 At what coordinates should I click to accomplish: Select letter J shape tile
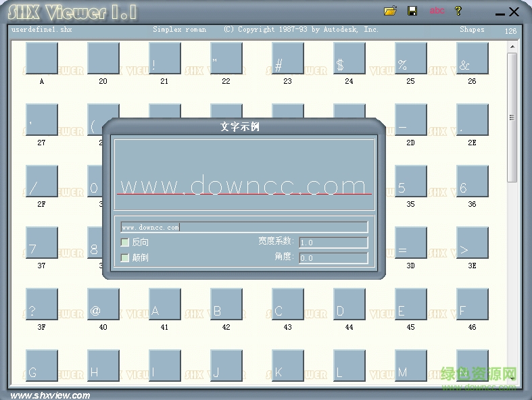[226, 366]
